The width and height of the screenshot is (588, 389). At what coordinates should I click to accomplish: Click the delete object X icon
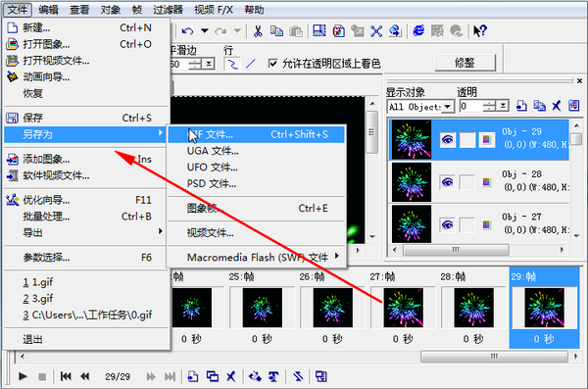[557, 106]
